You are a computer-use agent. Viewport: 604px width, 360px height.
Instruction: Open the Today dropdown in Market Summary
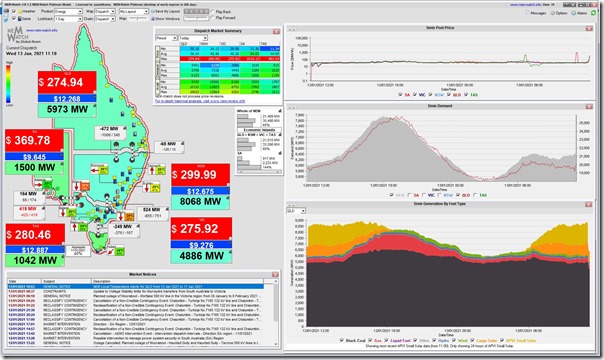(193, 38)
